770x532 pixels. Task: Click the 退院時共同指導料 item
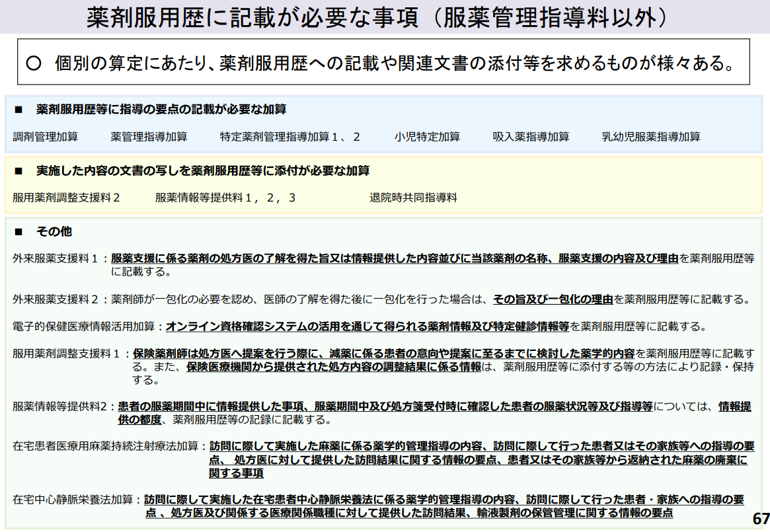[x=413, y=198]
